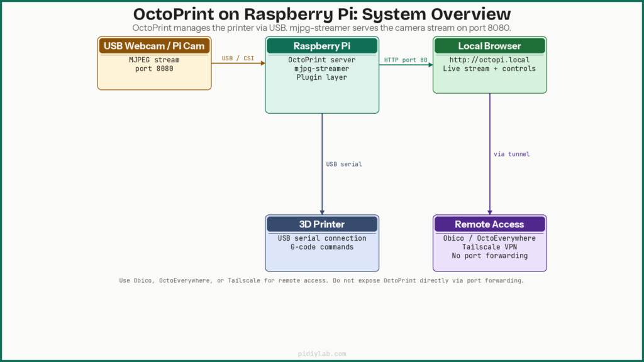Select 'Obico / OctoEverywhere' text line

coord(489,238)
